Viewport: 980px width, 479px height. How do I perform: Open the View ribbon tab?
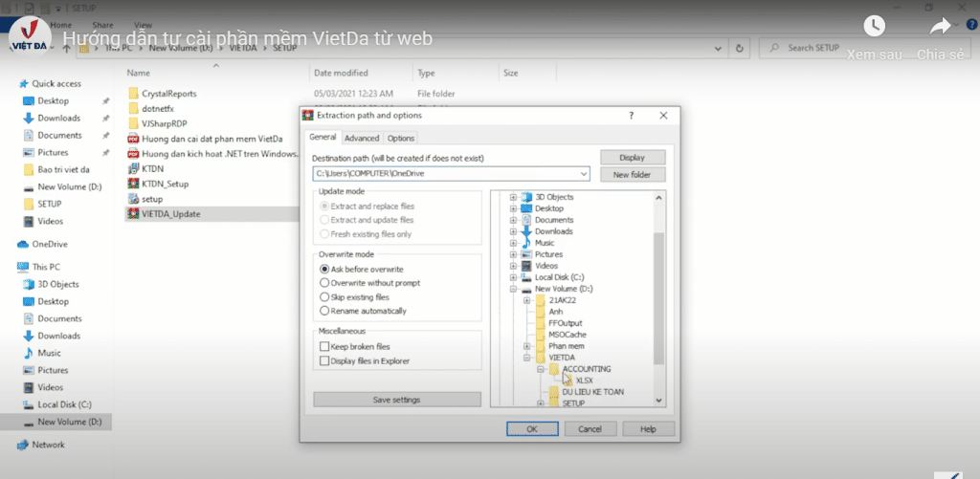point(143,25)
